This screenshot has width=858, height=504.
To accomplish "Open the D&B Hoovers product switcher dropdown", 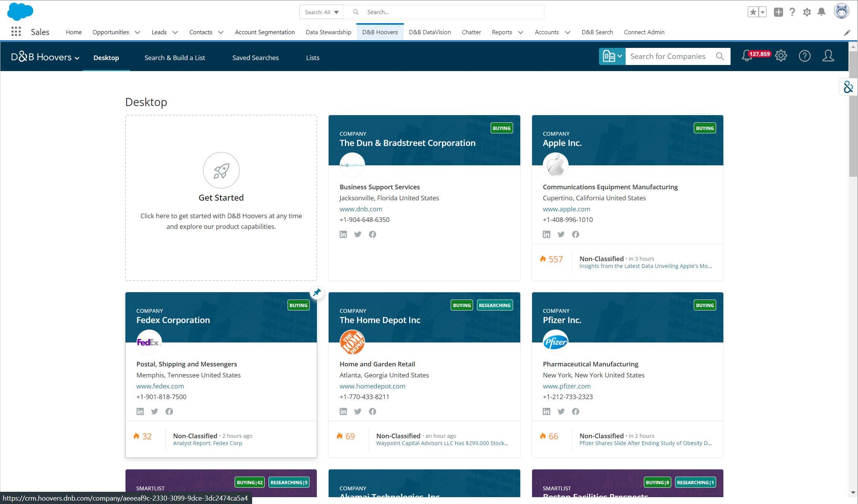I will coord(45,57).
